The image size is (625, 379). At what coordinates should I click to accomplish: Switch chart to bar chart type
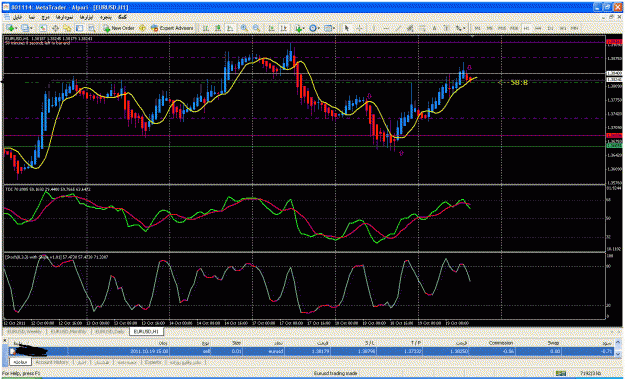206,28
